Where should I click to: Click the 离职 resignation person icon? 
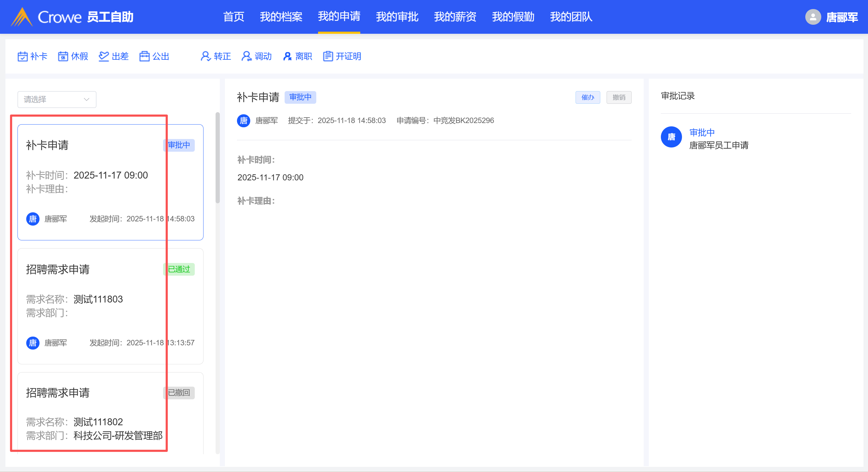point(287,56)
